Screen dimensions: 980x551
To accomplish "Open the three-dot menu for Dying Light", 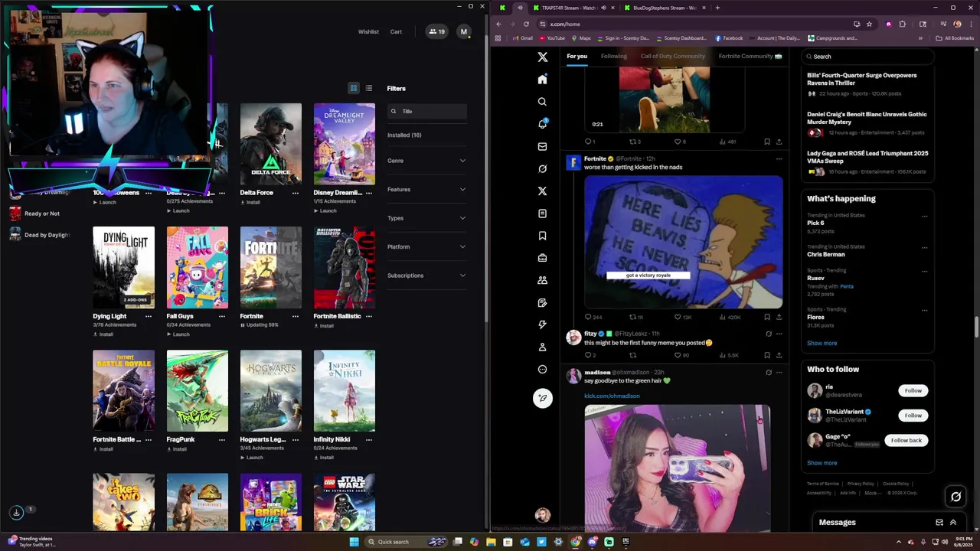I will 149,316.
